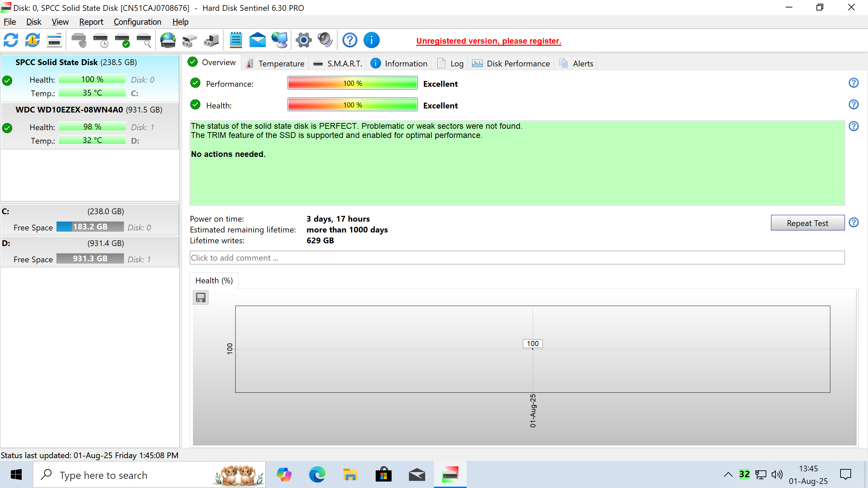Click the disk with speaker noise test icon
The height and width of the screenshot is (488, 868).
click(79, 40)
